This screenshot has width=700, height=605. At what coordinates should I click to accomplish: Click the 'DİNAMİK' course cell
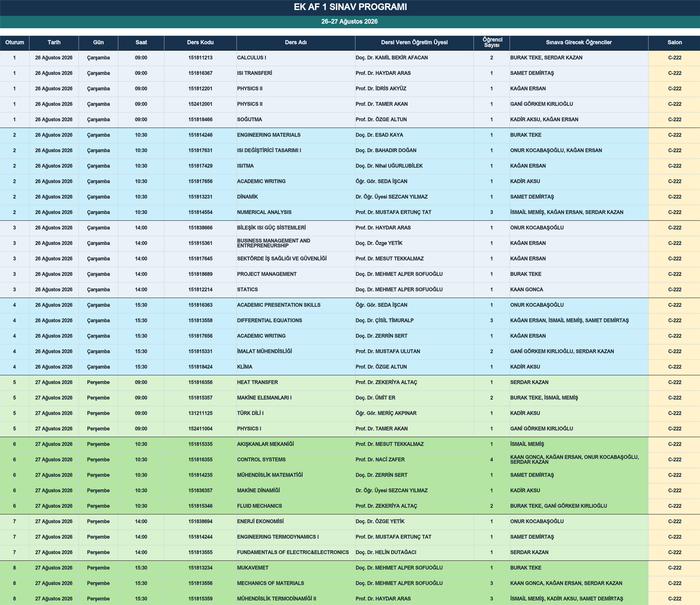pyautogui.click(x=296, y=197)
